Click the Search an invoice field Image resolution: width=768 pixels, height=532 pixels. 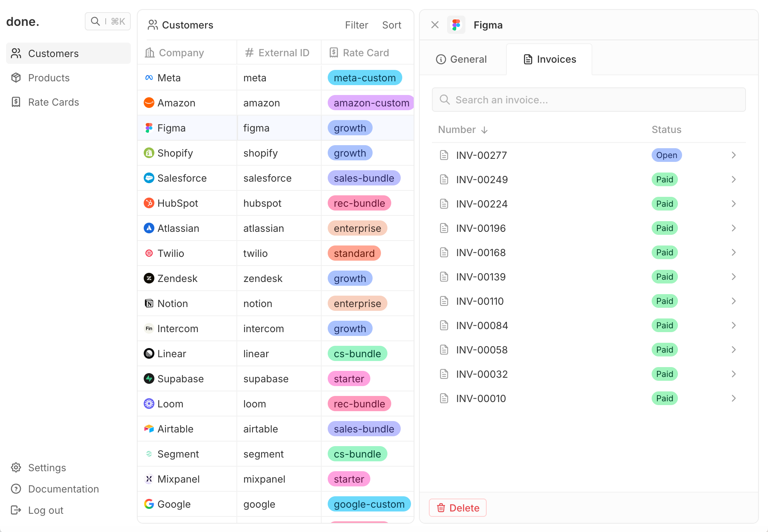pyautogui.click(x=589, y=100)
